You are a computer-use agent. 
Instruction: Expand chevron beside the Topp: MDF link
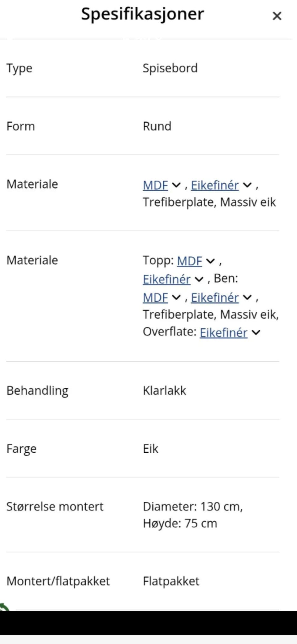coord(210,261)
